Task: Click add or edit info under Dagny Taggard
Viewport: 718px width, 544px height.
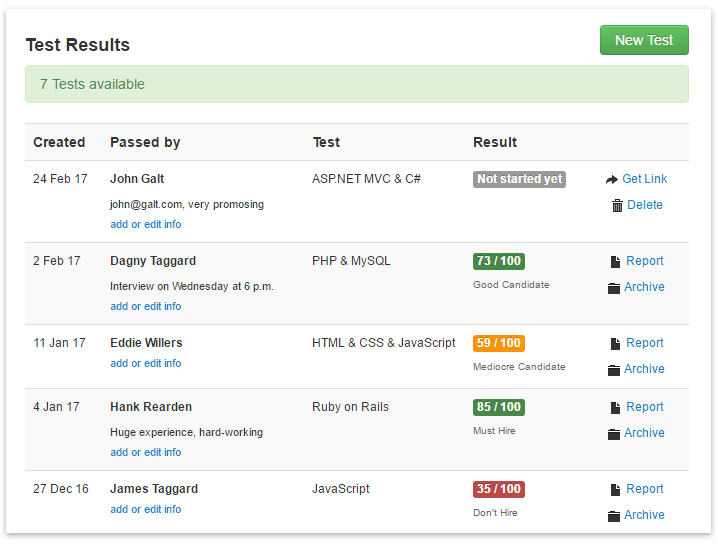Action: [x=146, y=307]
